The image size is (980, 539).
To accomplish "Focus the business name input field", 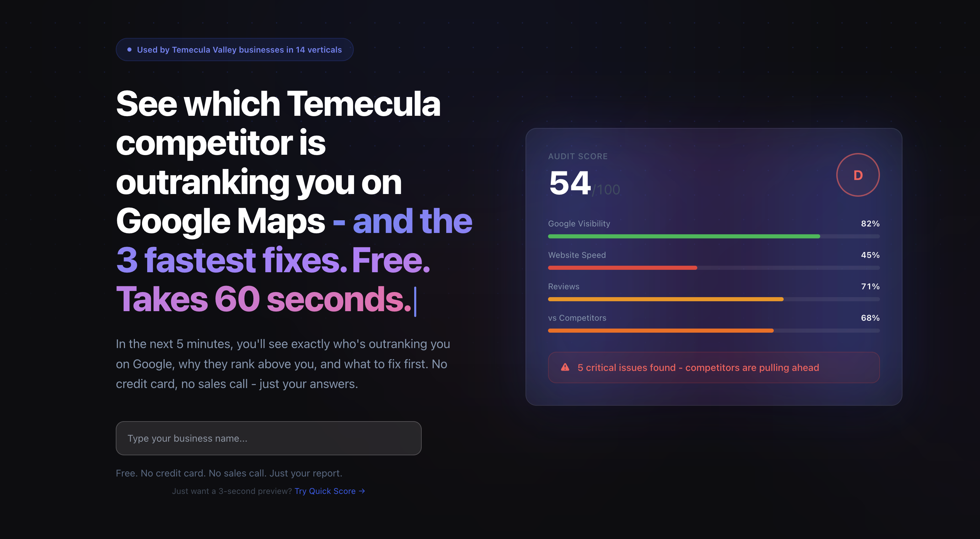I will coord(268,438).
